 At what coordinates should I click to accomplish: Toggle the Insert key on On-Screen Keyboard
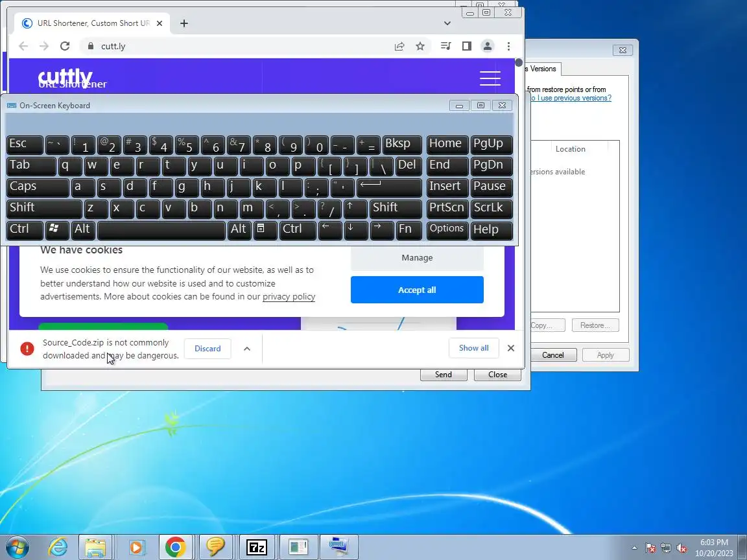[x=447, y=187]
